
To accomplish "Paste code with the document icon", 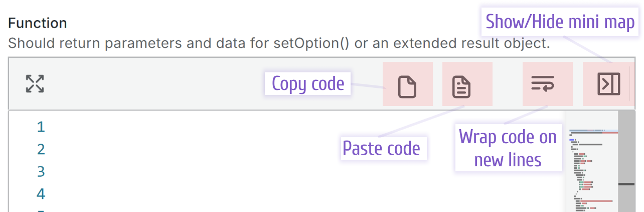I will pos(461,86).
